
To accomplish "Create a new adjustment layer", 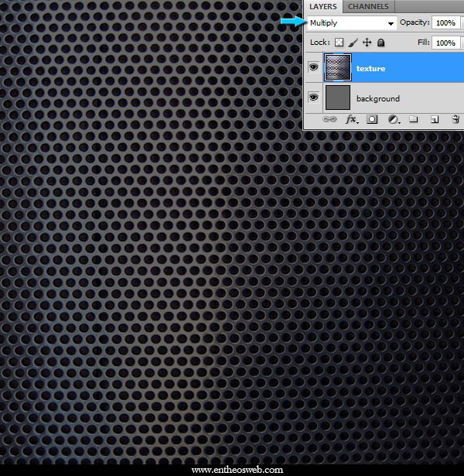I will tap(393, 119).
